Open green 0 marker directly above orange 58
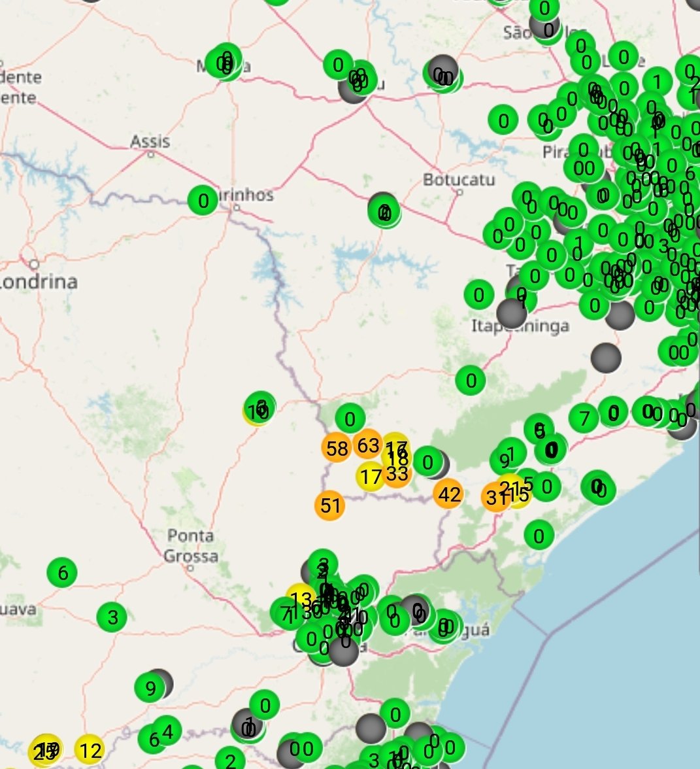 pyautogui.click(x=350, y=419)
